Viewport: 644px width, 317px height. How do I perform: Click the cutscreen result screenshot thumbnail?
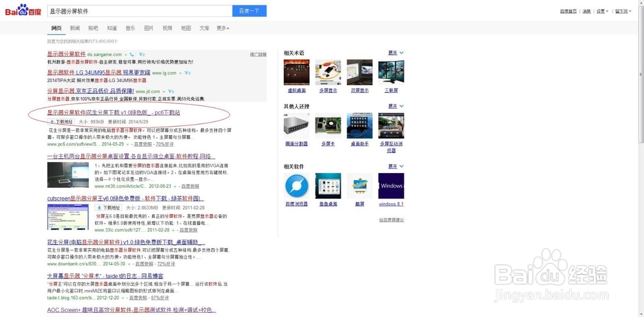[68, 217]
